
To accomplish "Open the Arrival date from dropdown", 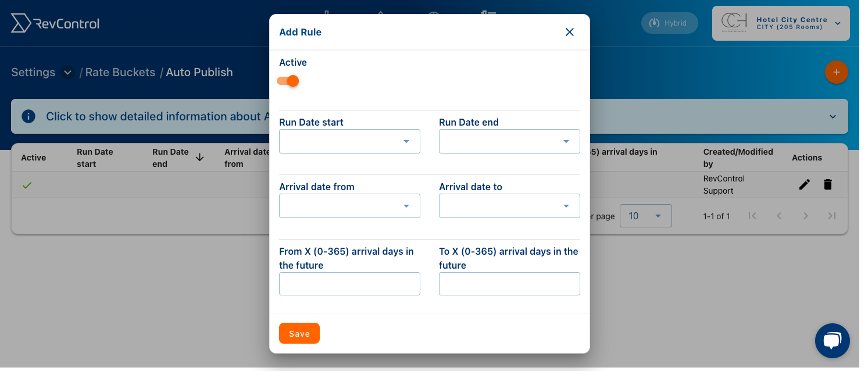I will (x=349, y=206).
